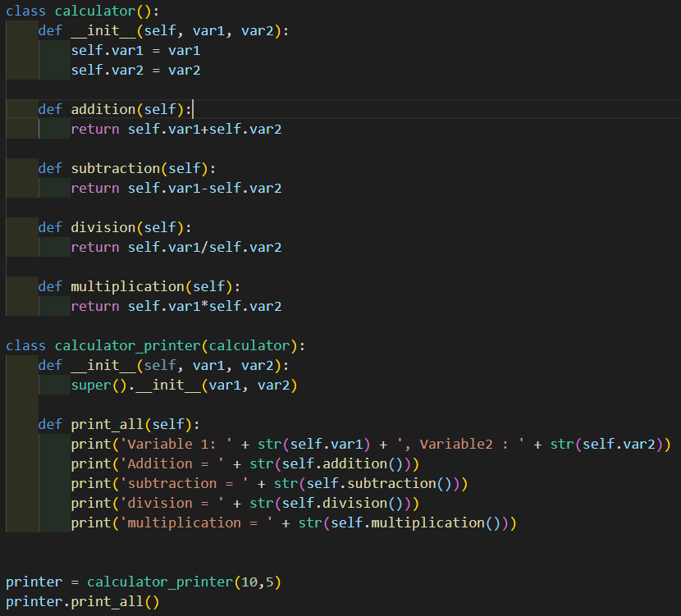Viewport: 681px width, 616px height.
Task: Place cursor on the def addition(self) line
Action: click(115, 109)
